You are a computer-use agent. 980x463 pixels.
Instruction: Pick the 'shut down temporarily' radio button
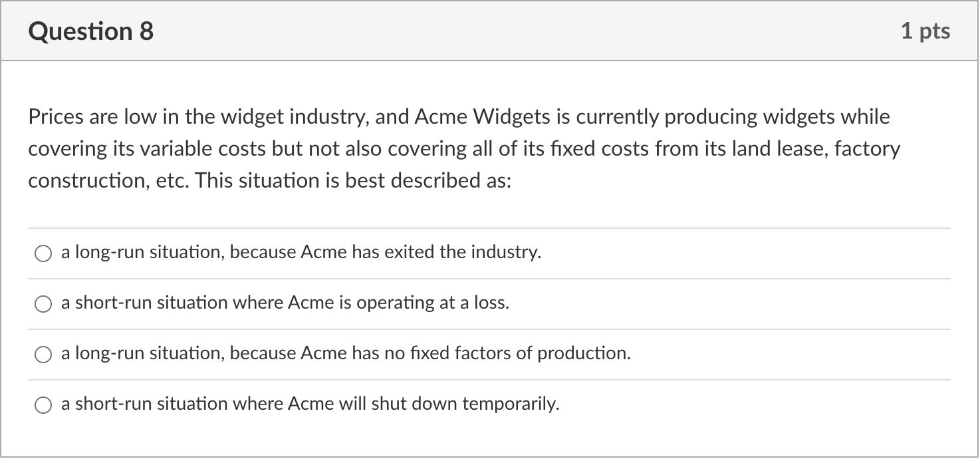pyautogui.click(x=43, y=405)
